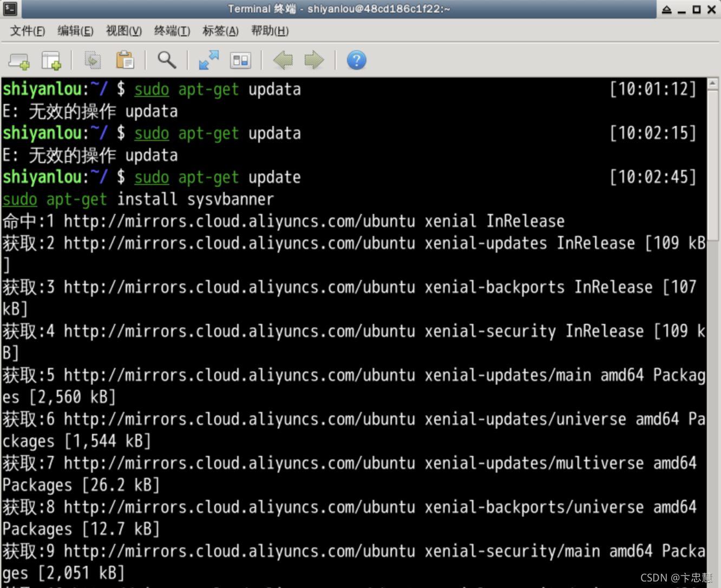Click the vertical scrollbar thumb
Viewport: 721px width, 588px height.
pyautogui.click(x=713, y=165)
